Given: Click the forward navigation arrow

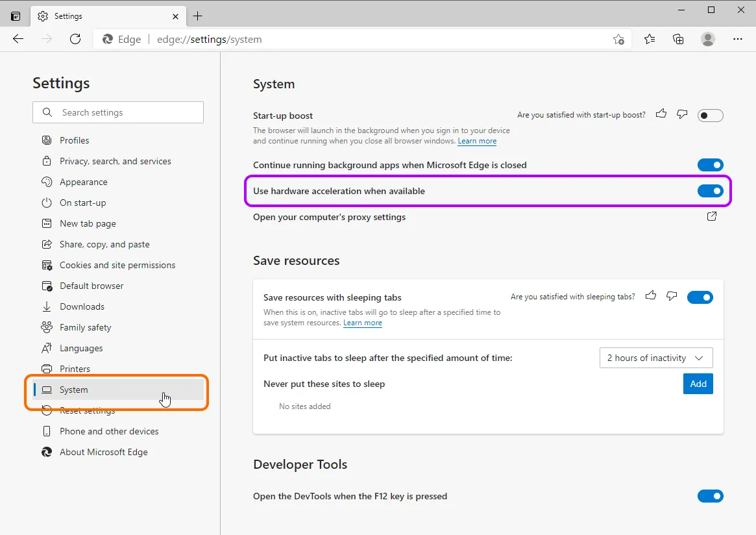Looking at the screenshot, I should [x=47, y=39].
